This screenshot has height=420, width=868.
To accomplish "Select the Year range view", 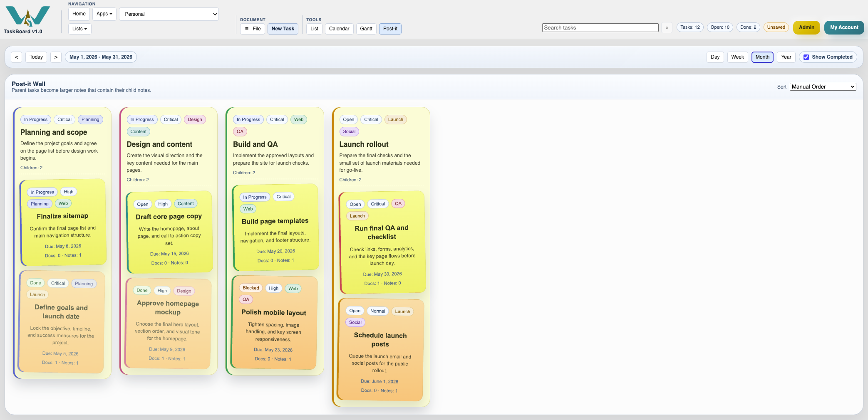I will (786, 57).
